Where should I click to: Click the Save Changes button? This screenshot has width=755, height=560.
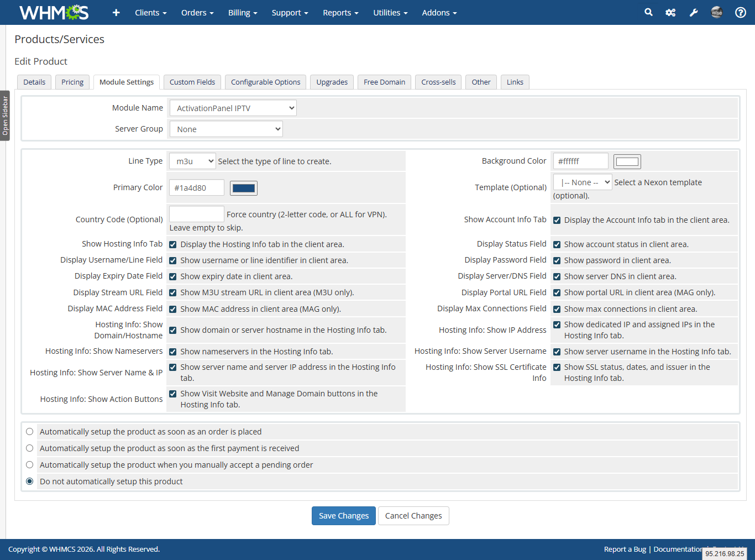tap(343, 516)
